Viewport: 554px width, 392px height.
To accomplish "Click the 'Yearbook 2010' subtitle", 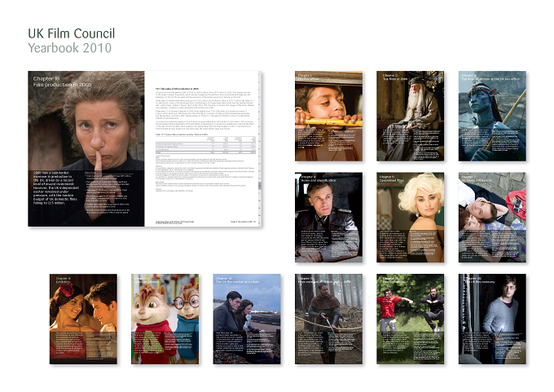I will [x=69, y=48].
